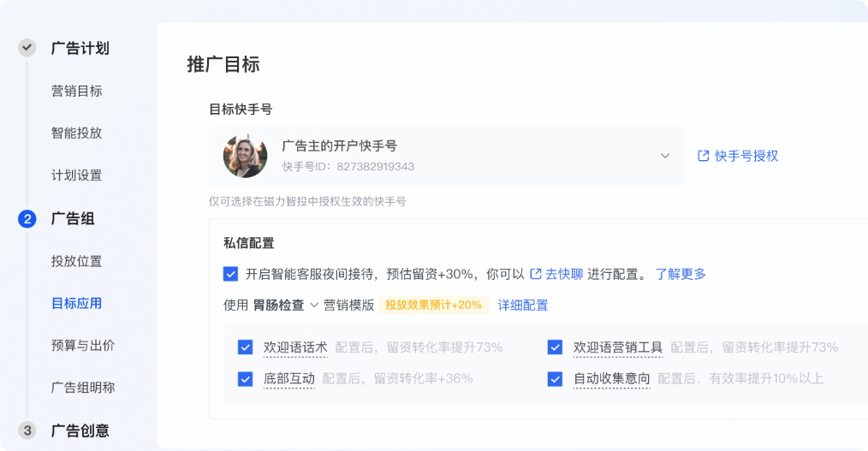Click the 了解更多 link
This screenshot has height=451, width=868.
tap(681, 274)
